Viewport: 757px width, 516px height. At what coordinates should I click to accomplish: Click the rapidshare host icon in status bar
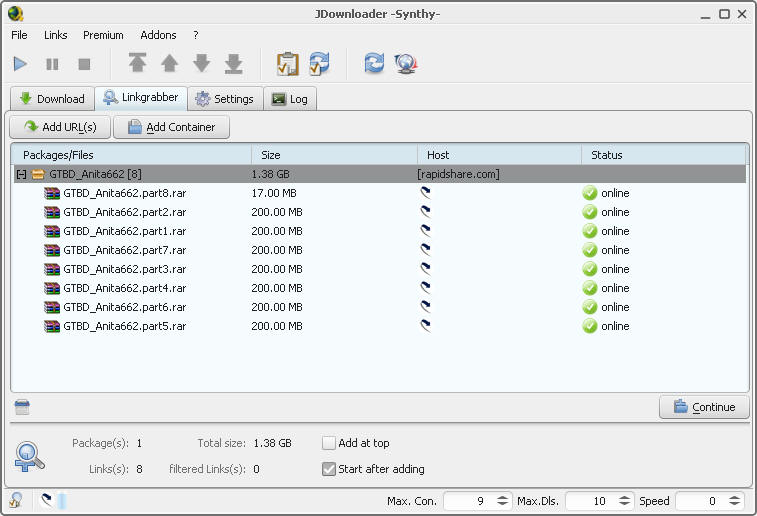tap(47, 500)
